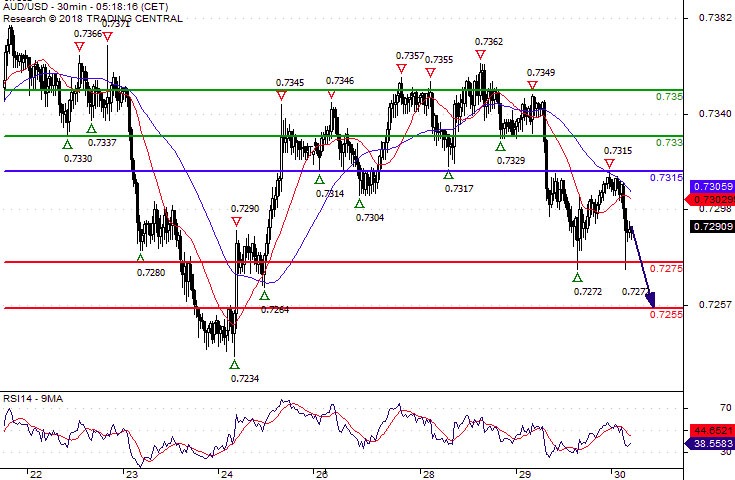Screen dimensions: 735x480
Task: Select date 22 on the time axis
Action: click(36, 474)
